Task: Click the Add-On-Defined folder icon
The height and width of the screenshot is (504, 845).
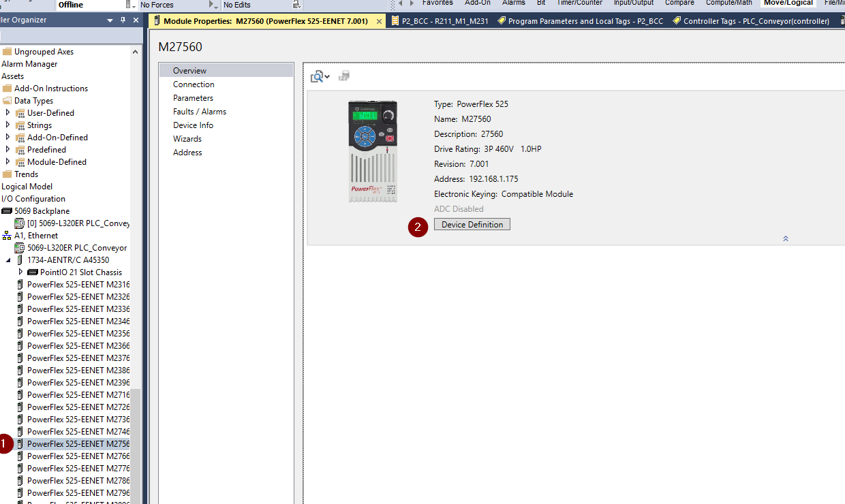Action: point(20,138)
